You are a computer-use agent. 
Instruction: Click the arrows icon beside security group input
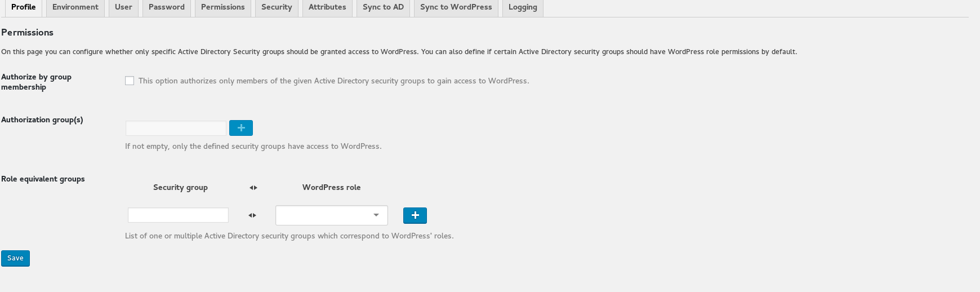(x=252, y=215)
